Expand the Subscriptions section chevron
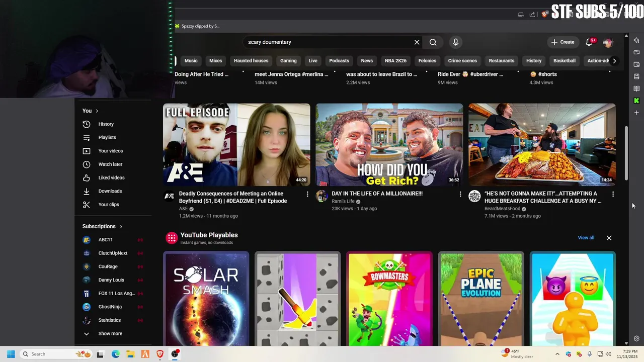 121,227
